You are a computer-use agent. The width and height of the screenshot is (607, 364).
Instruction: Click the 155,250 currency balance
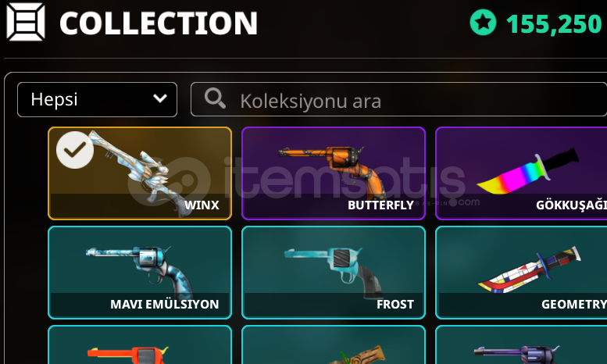[554, 24]
